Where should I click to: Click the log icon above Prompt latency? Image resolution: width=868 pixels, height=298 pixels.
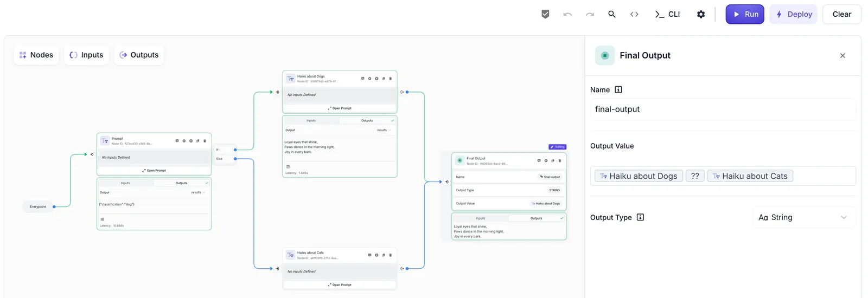click(102, 219)
